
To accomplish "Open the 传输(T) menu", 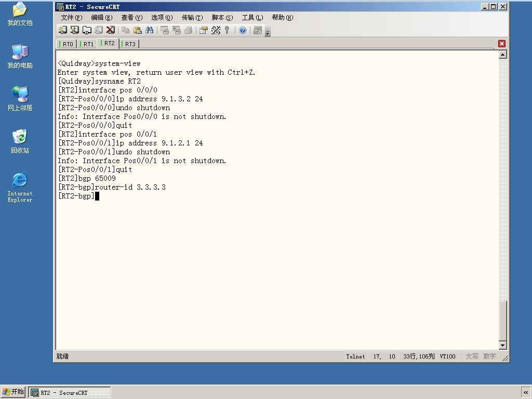I will 192,18.
